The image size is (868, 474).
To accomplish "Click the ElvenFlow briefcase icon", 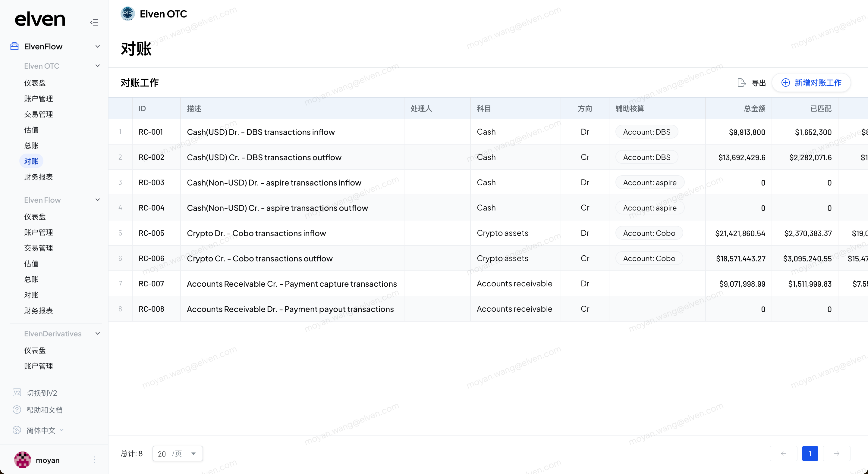I will tap(14, 46).
